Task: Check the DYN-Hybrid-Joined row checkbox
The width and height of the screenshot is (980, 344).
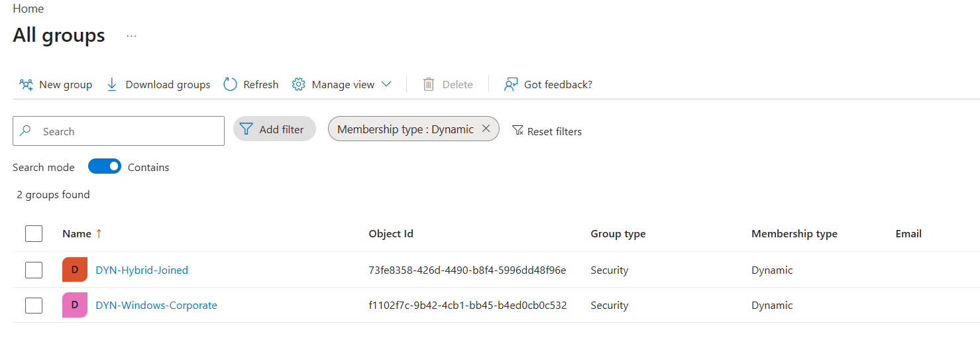Action: (34, 270)
